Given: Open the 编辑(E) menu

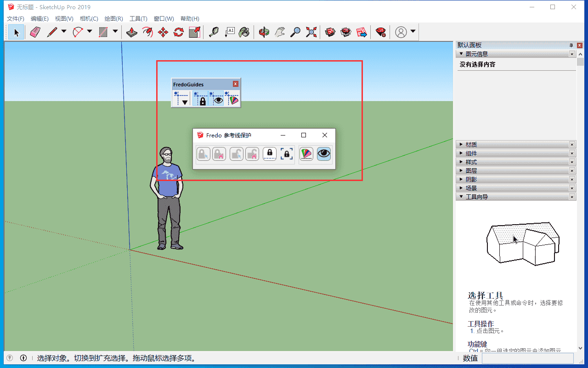Looking at the screenshot, I should click(40, 19).
